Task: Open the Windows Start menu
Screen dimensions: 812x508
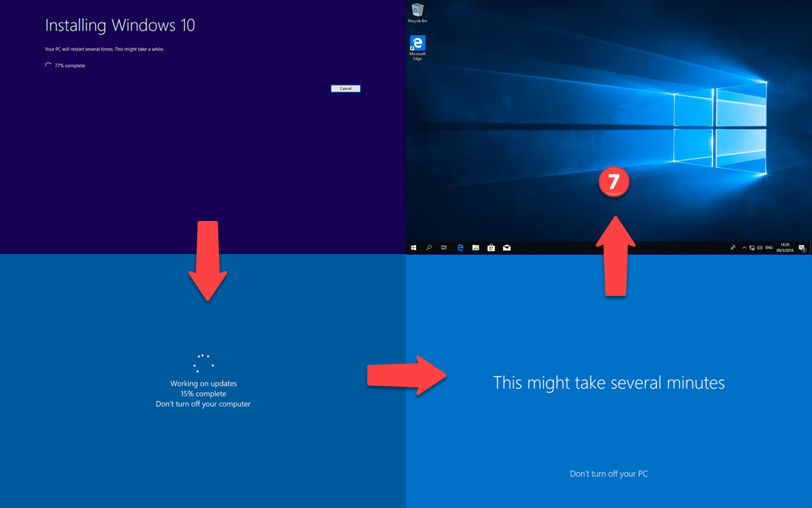Action: pyautogui.click(x=414, y=248)
